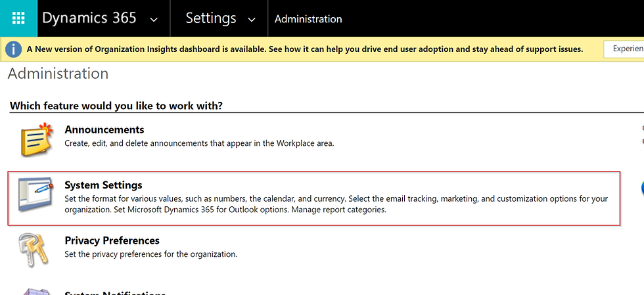
Task: Open the Announcements link
Action: point(104,129)
